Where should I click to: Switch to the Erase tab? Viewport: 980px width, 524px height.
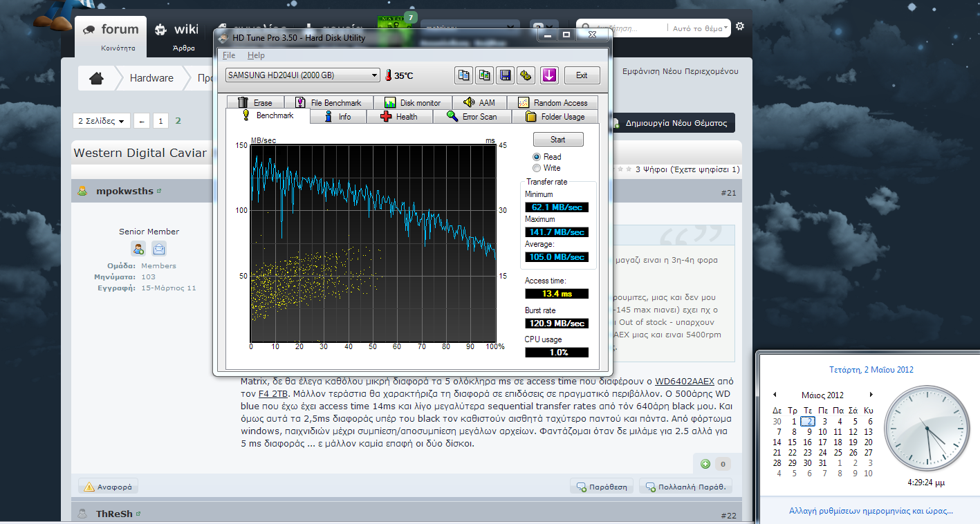tap(255, 102)
